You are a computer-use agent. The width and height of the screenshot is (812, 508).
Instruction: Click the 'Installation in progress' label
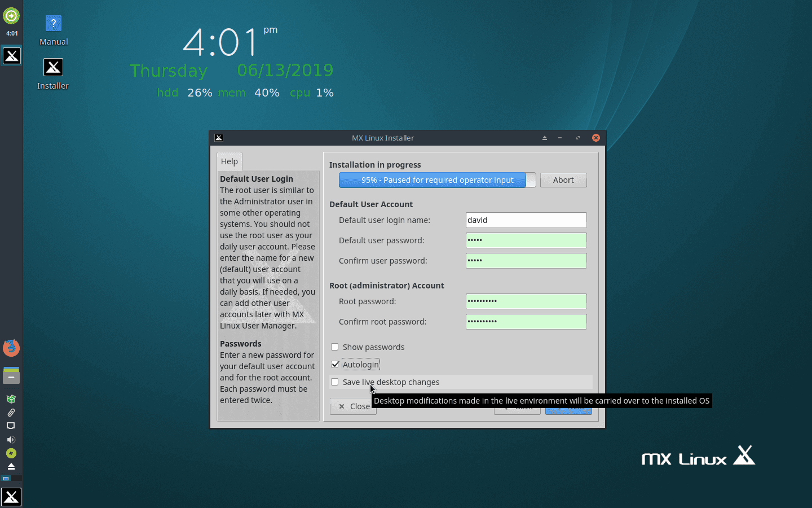point(375,165)
